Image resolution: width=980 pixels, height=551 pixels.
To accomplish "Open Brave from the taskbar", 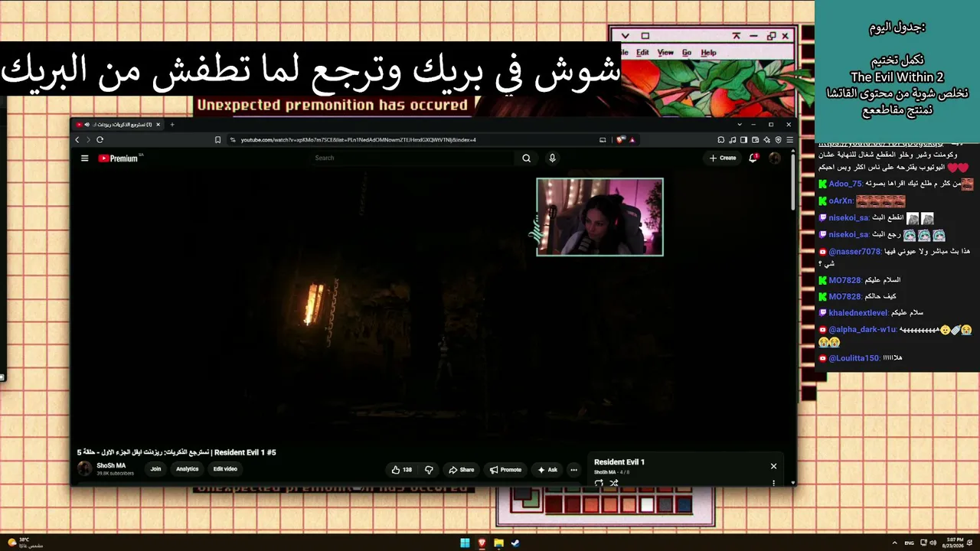I will click(482, 543).
